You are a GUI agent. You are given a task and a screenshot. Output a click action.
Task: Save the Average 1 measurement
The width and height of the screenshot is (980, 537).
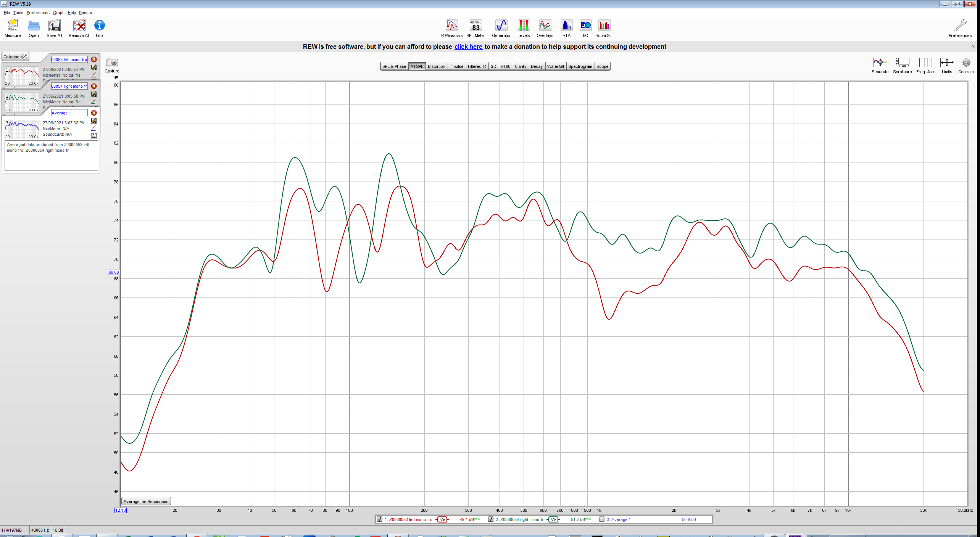(94, 121)
